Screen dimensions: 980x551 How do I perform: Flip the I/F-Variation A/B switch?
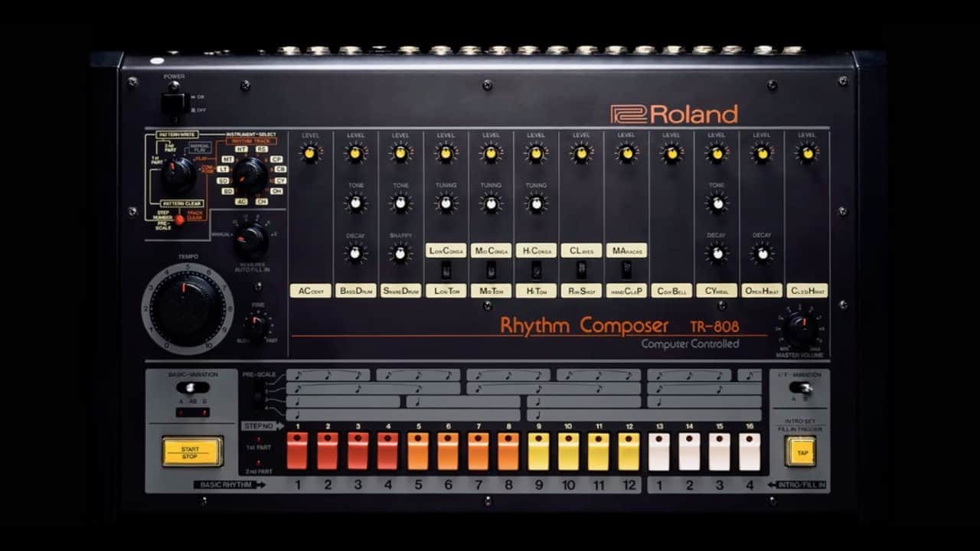pos(801,387)
